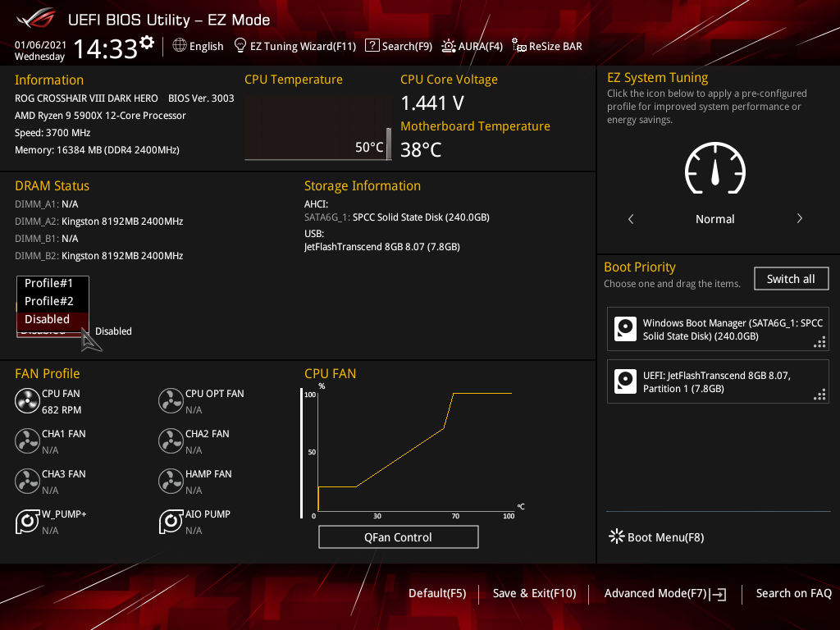Viewport: 840px width, 630px height.
Task: Click the time settings gear icon
Action: pyautogui.click(x=146, y=43)
